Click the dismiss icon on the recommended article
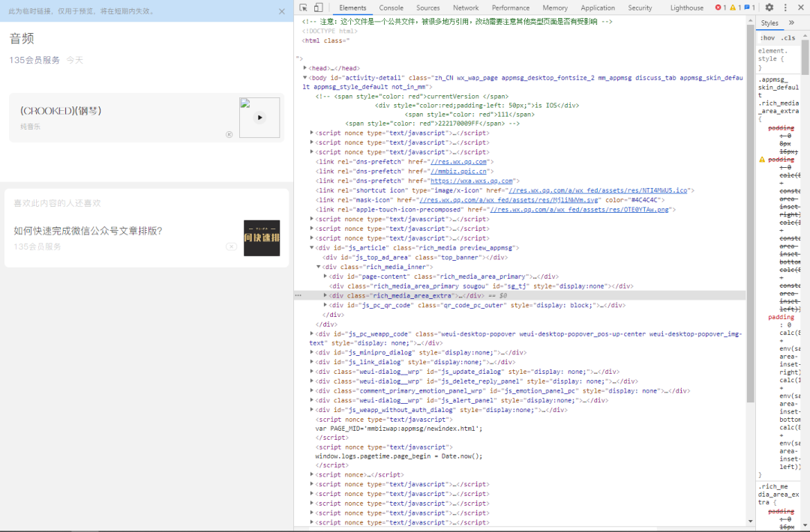 point(232,247)
